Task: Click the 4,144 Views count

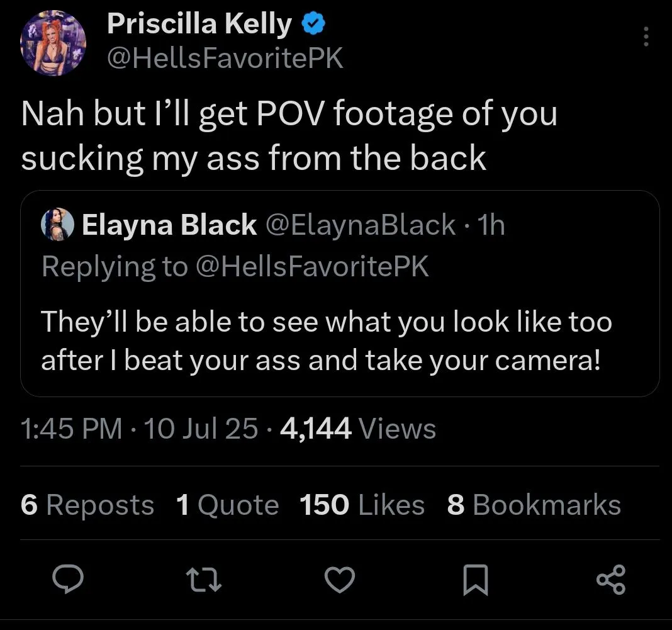Action: pyautogui.click(x=357, y=429)
